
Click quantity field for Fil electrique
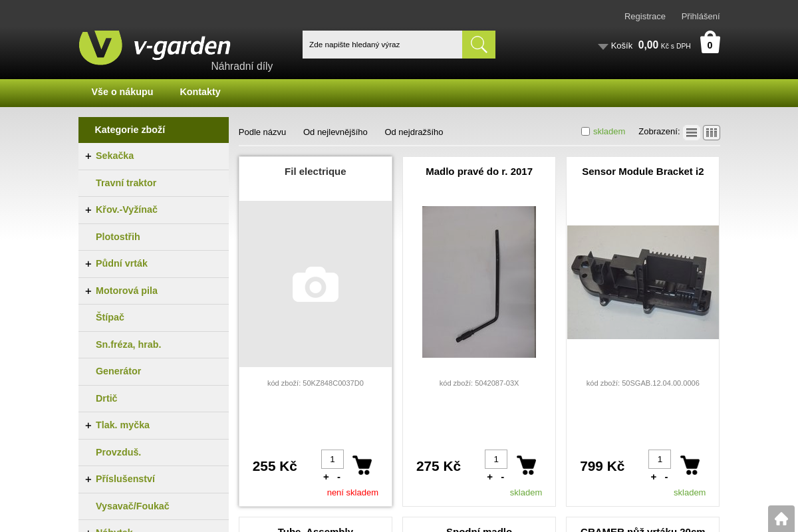point(332,459)
